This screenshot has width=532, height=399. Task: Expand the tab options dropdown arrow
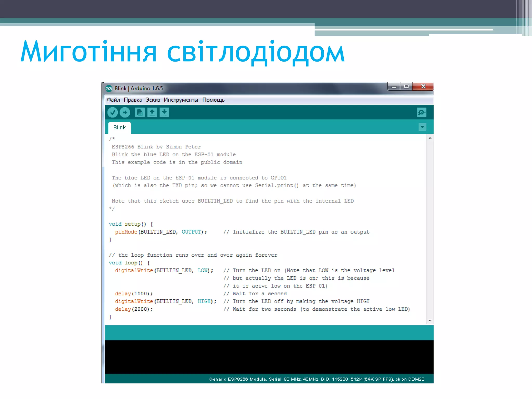click(x=422, y=127)
